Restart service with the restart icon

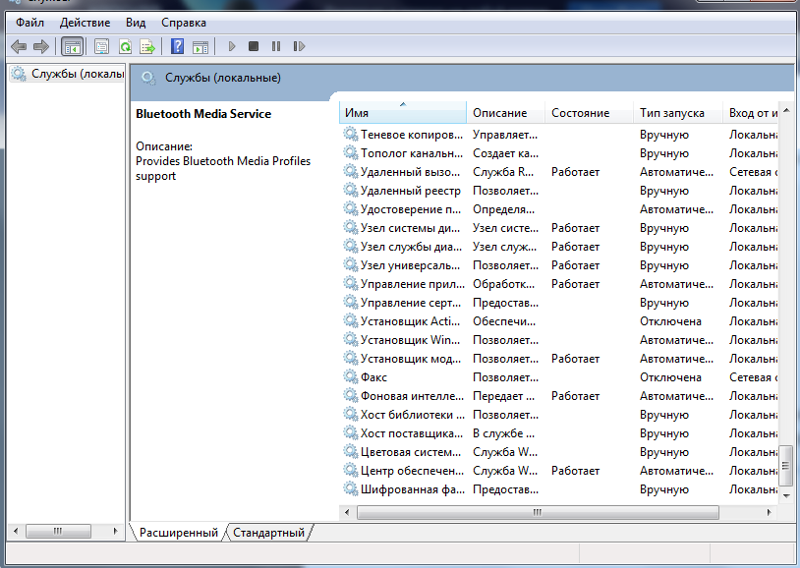point(299,46)
